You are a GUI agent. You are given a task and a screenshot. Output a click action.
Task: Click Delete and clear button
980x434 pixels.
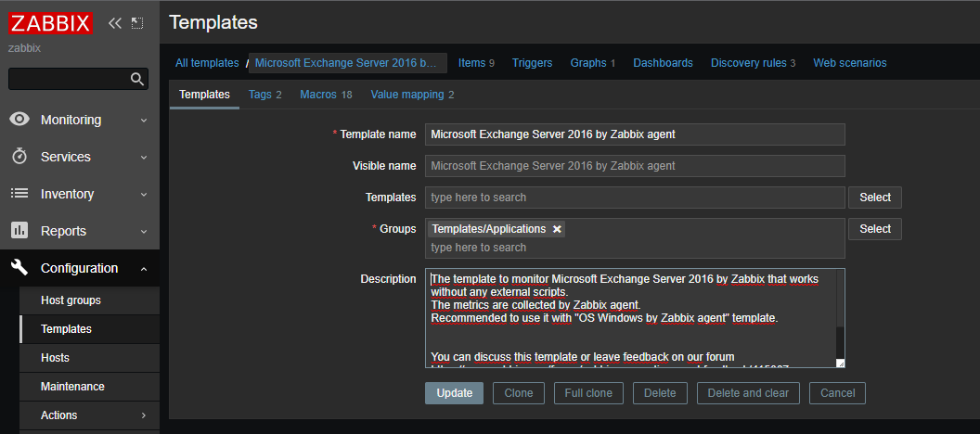pos(748,393)
